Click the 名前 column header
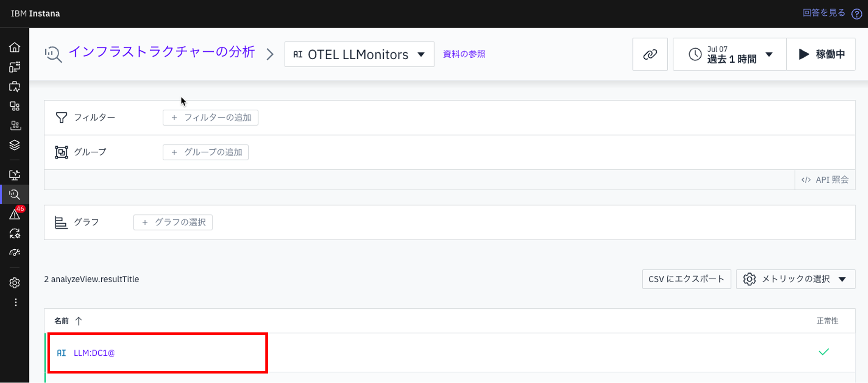Image resolution: width=868 pixels, height=383 pixels. click(x=61, y=321)
